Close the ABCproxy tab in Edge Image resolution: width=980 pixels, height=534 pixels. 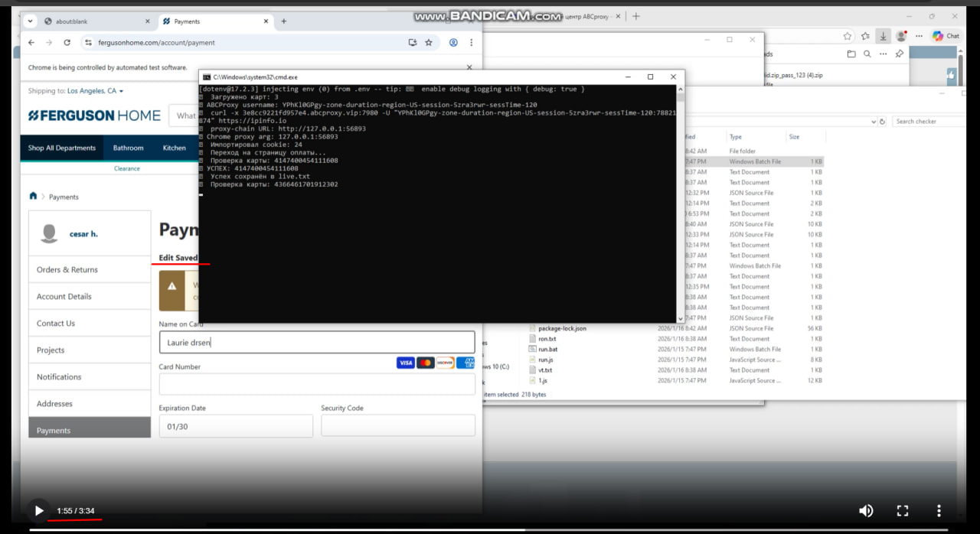pyautogui.click(x=619, y=16)
